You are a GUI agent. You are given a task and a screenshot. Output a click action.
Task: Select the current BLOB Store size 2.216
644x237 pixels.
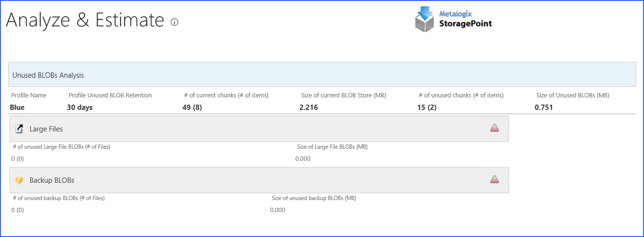(309, 107)
